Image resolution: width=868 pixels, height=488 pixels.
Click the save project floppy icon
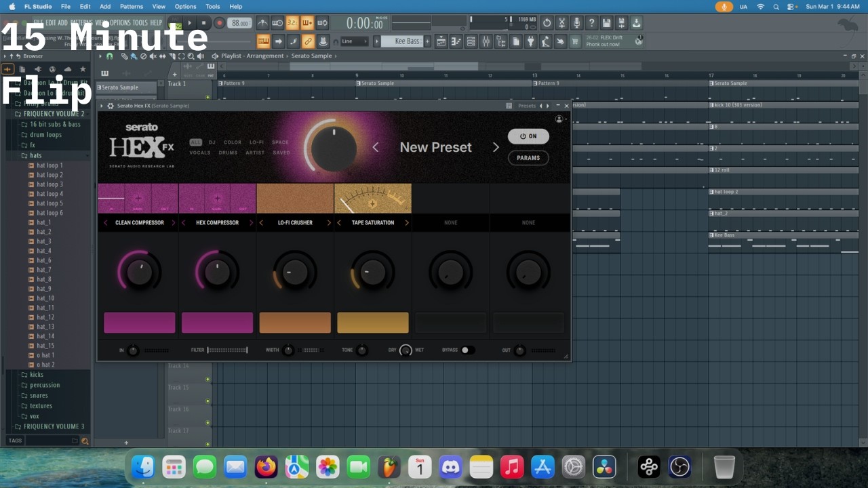pos(606,22)
